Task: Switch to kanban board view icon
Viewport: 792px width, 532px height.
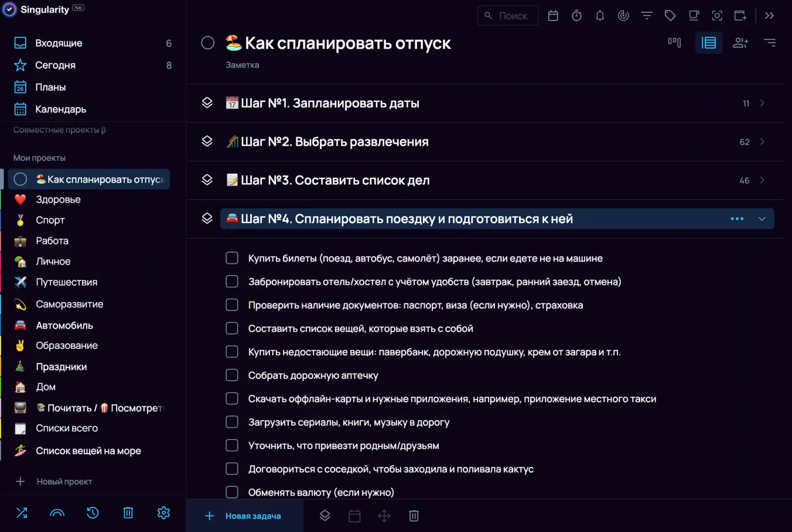Action: pos(674,42)
